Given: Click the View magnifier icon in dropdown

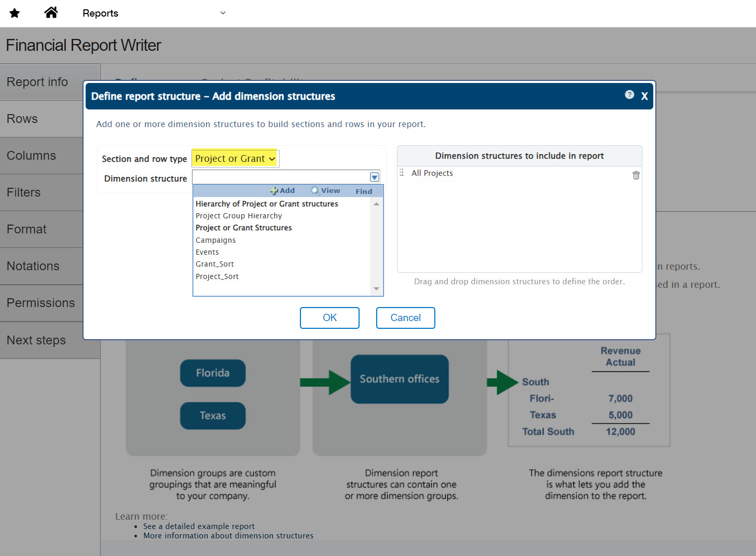Looking at the screenshot, I should pos(315,191).
